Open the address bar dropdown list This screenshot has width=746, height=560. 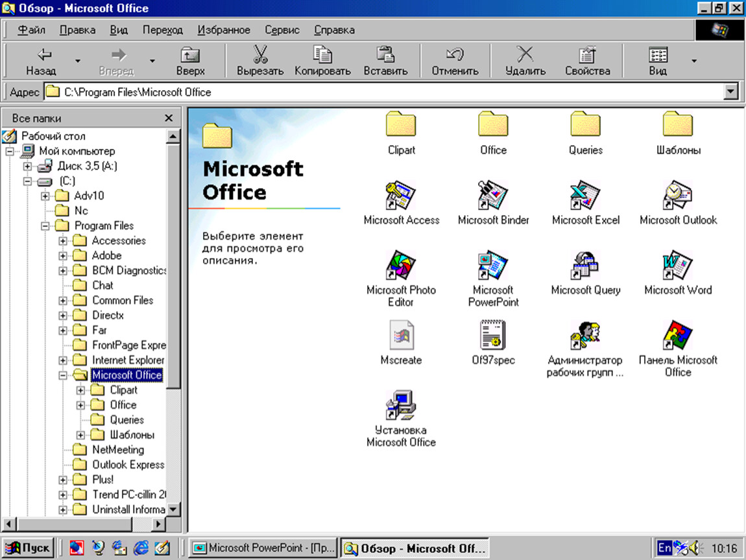click(730, 91)
